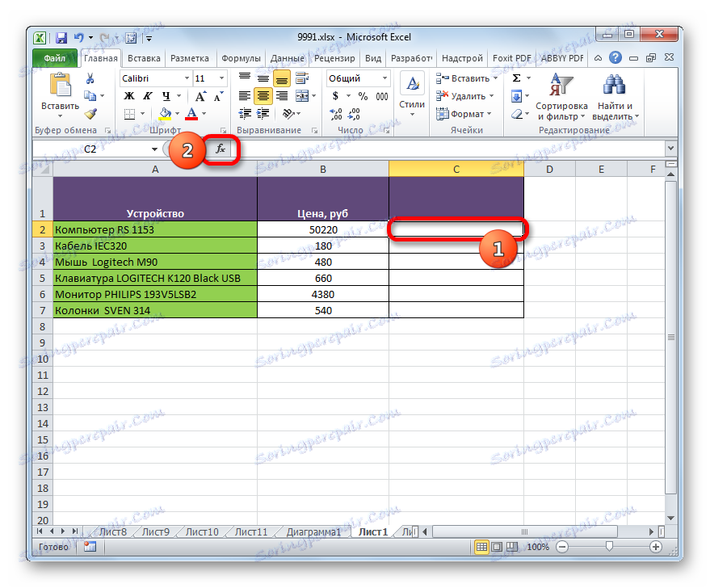Switch to the Лист10 sheet tab
The image size is (710, 588).
pos(202,532)
